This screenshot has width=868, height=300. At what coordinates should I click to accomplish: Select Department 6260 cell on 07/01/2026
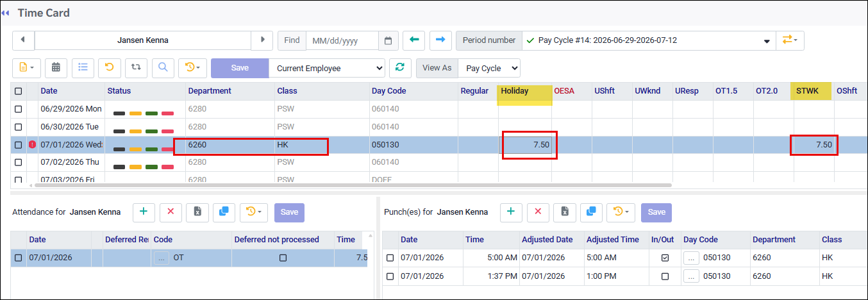[x=230, y=145]
